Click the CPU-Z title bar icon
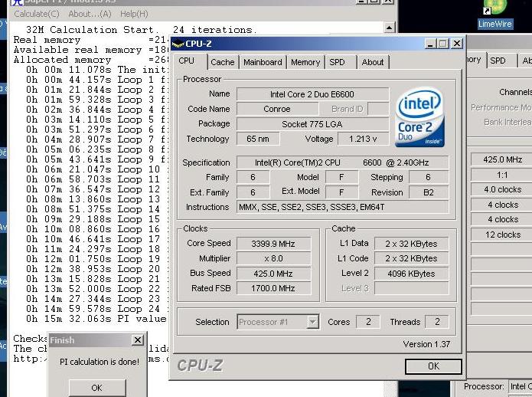This screenshot has height=397, width=532. click(178, 44)
